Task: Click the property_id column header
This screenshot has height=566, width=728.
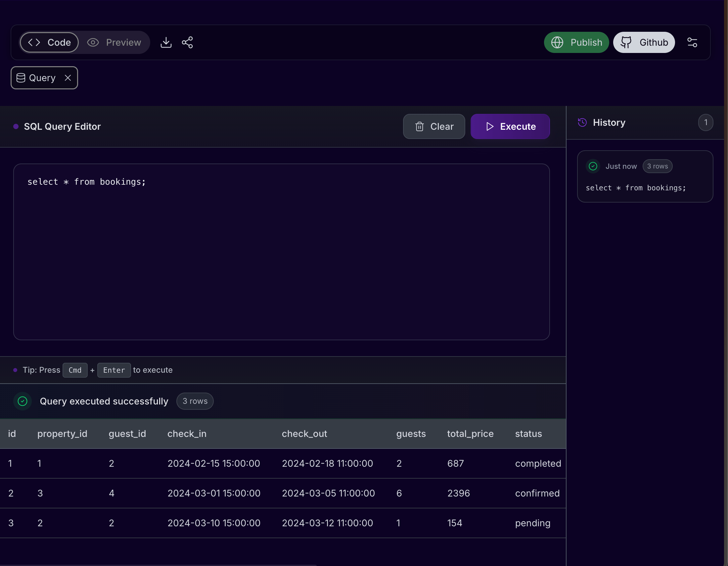Action: coord(62,434)
